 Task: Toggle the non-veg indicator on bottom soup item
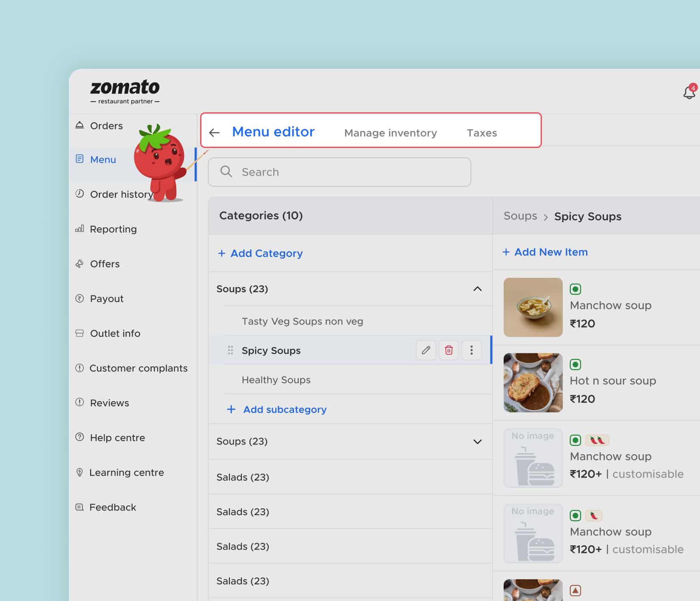click(x=575, y=590)
